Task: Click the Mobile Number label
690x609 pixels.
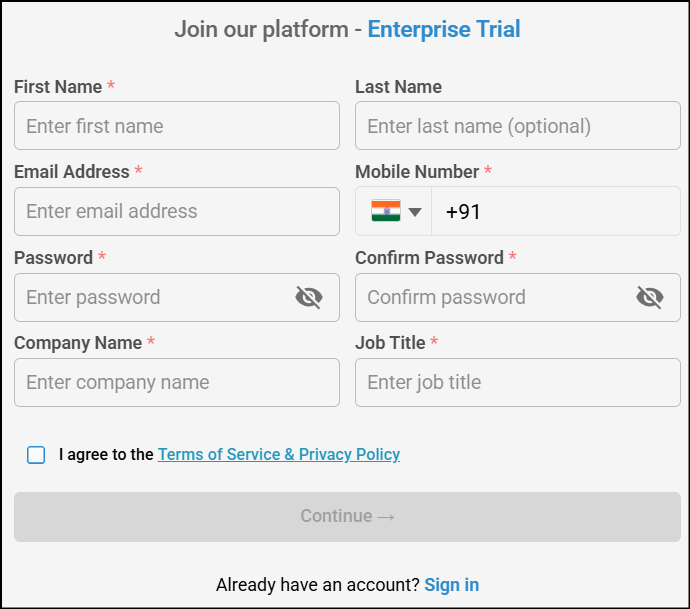Action: point(417,172)
